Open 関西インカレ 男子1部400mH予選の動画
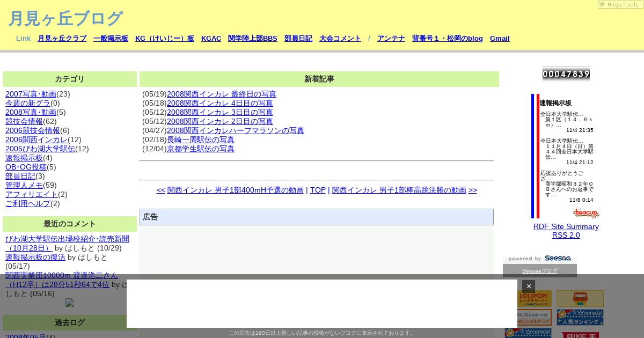 [236, 190]
